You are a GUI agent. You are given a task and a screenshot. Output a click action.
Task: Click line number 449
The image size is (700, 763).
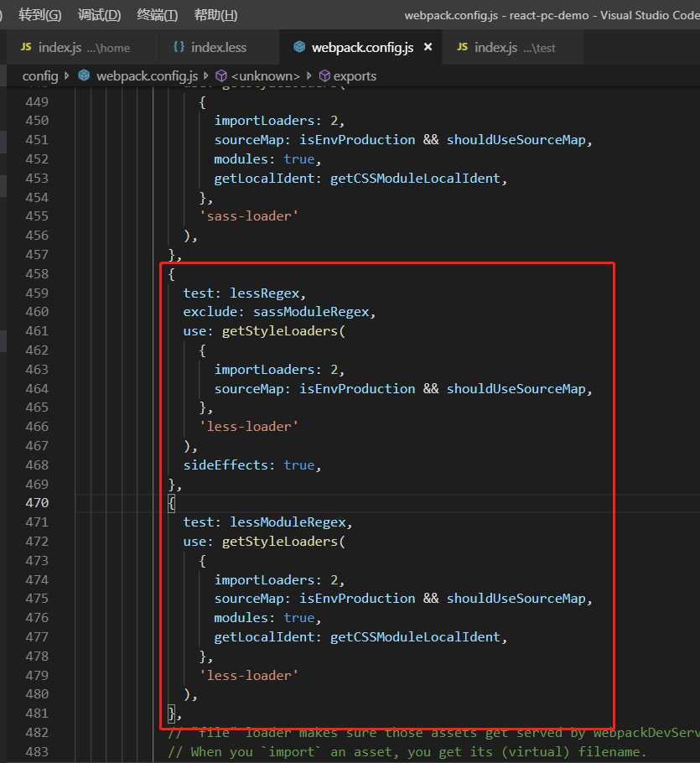[37, 102]
